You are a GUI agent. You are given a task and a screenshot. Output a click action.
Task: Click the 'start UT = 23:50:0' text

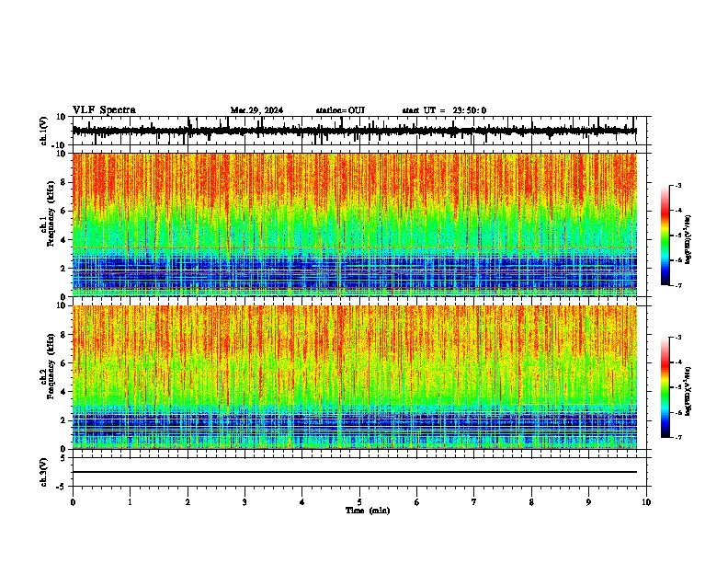pyautogui.click(x=444, y=110)
